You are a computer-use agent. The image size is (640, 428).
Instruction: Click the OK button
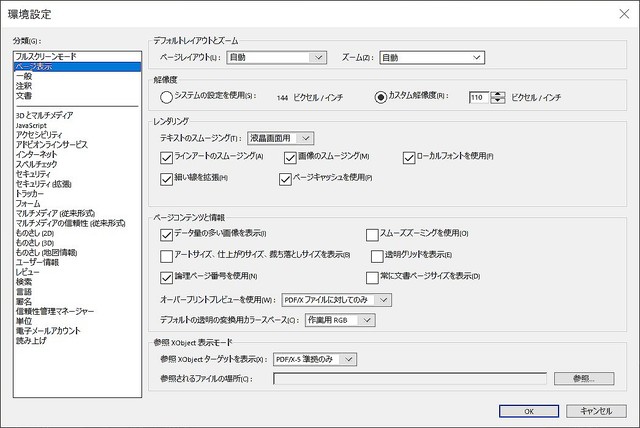[528, 410]
